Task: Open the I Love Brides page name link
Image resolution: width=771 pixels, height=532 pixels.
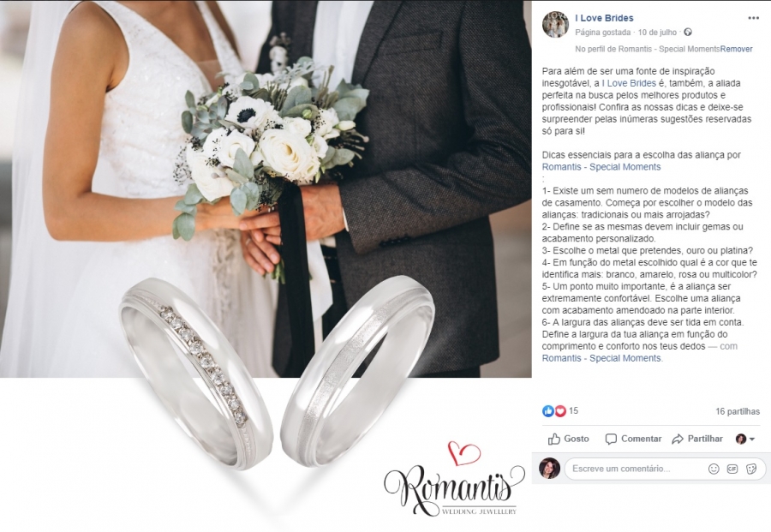Action: click(604, 18)
